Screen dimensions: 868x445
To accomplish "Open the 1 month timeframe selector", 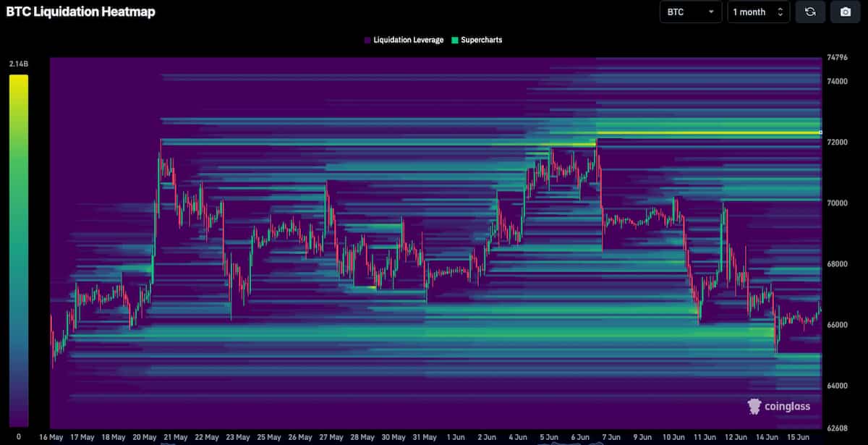I will [758, 12].
